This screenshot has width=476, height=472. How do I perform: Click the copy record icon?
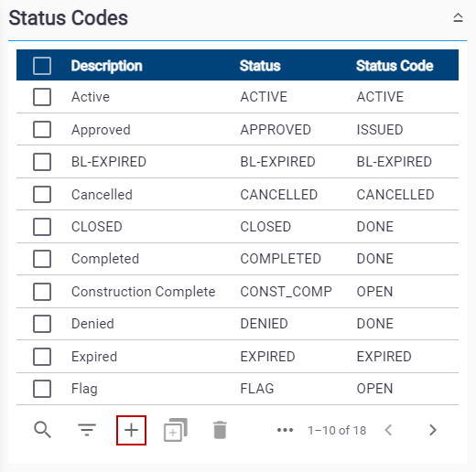click(176, 430)
